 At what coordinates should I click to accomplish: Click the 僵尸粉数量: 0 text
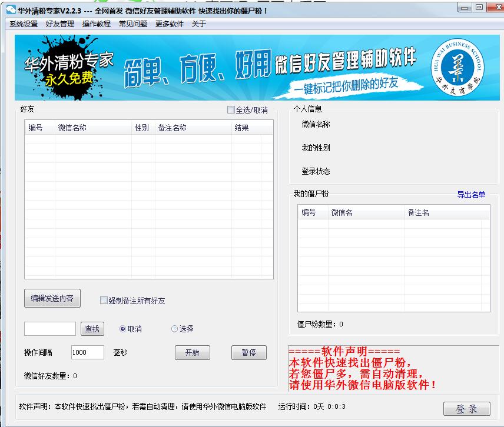pos(320,324)
